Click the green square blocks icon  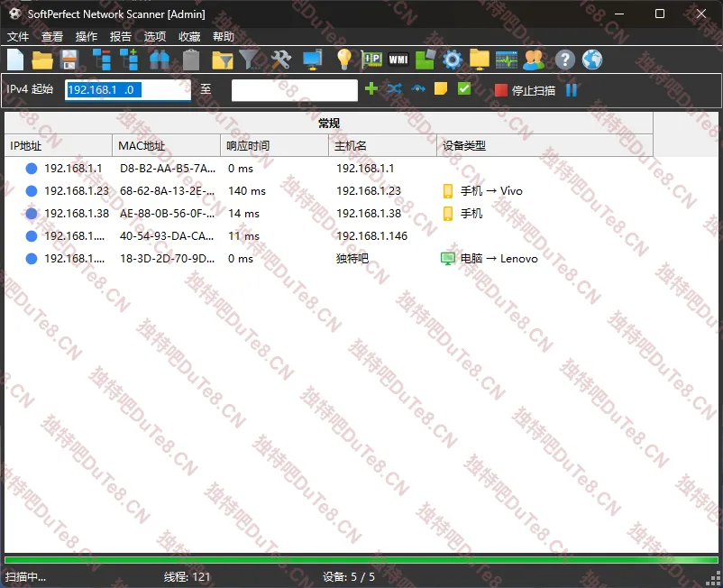[x=426, y=60]
